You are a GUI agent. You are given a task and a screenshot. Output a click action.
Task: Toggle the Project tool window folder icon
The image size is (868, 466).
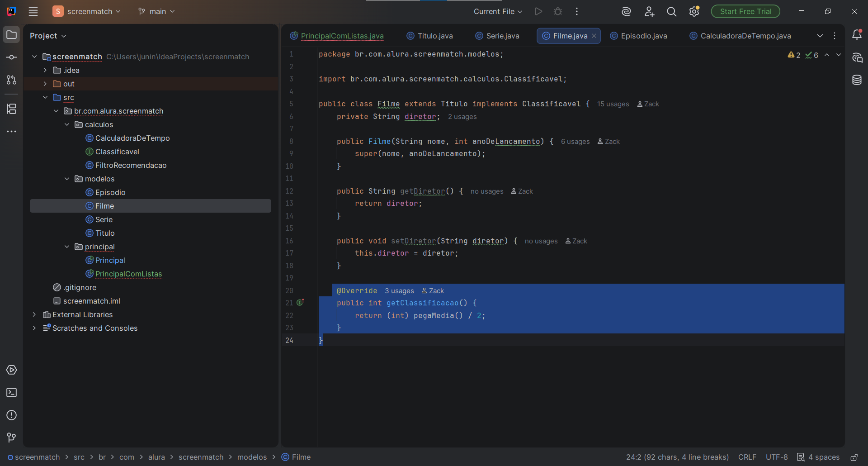[x=11, y=35]
